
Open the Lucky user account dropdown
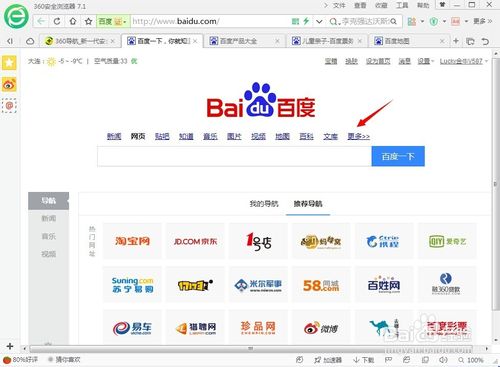(x=463, y=61)
